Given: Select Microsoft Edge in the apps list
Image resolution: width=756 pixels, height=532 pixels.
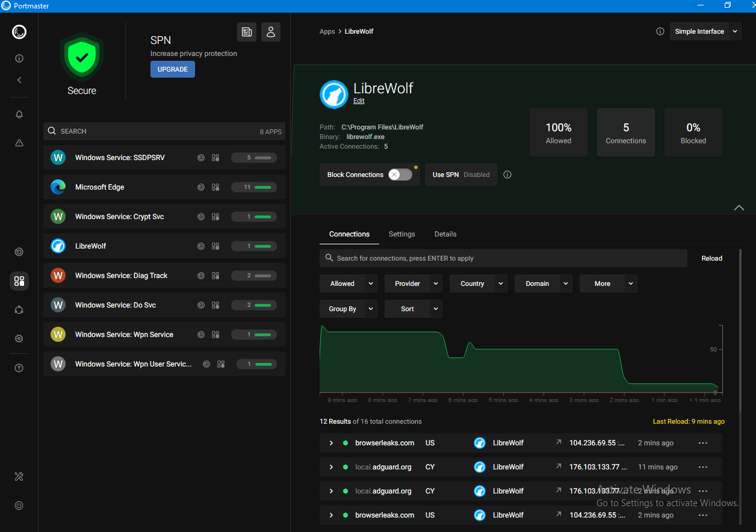Looking at the screenshot, I should point(164,187).
